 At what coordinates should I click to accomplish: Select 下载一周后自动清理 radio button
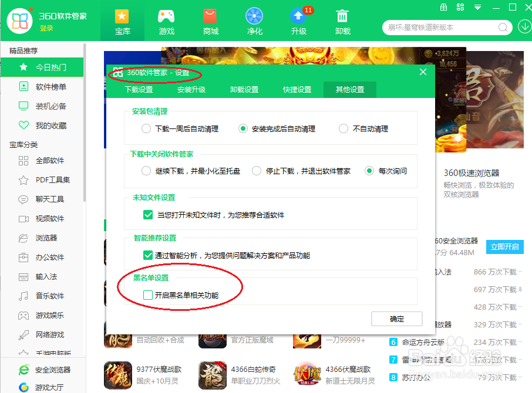(x=146, y=128)
